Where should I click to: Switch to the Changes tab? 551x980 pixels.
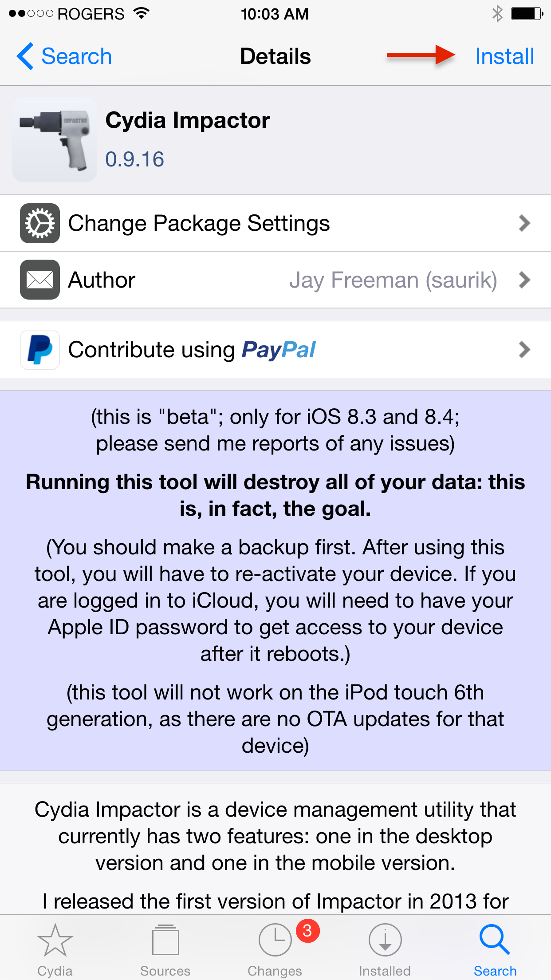(275, 950)
